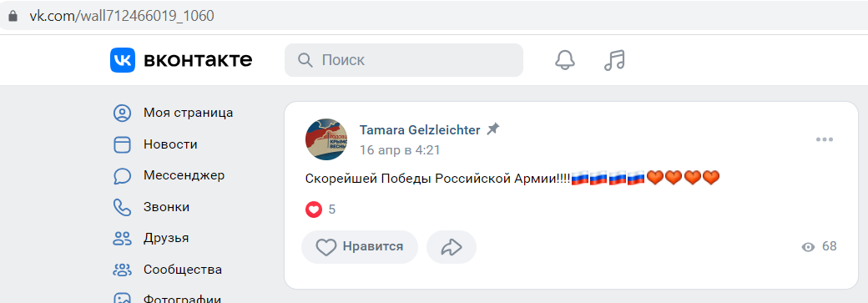Screen dimensions: 868x303
Task: Toggle like with Нравится button
Action: (359, 246)
